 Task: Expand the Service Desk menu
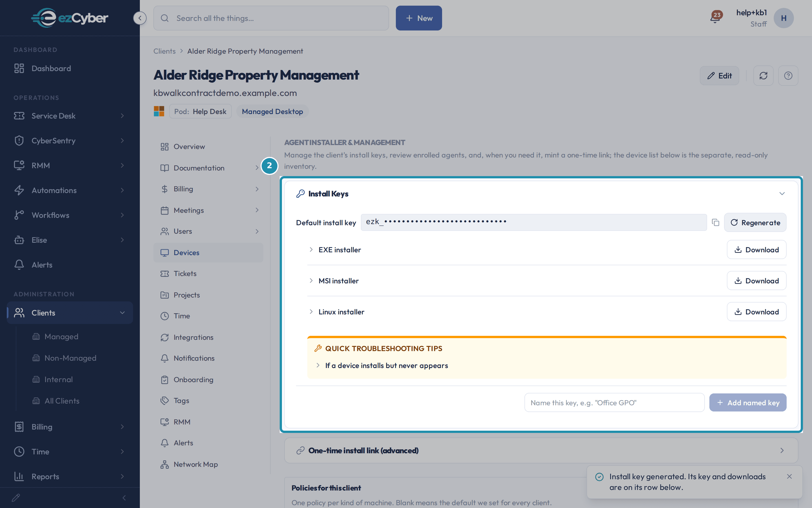click(x=70, y=116)
